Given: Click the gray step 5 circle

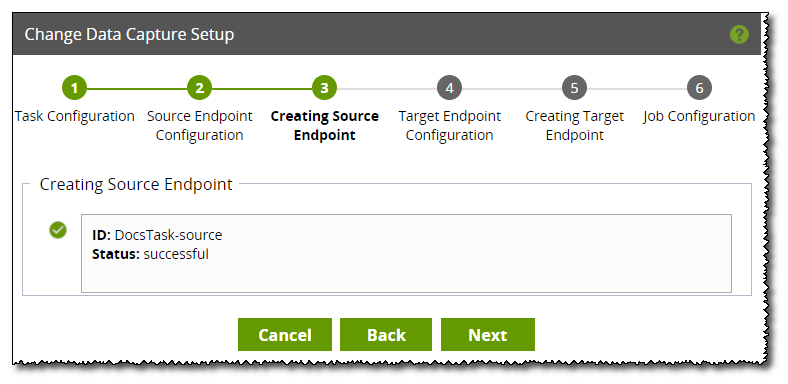Looking at the screenshot, I should [x=574, y=88].
